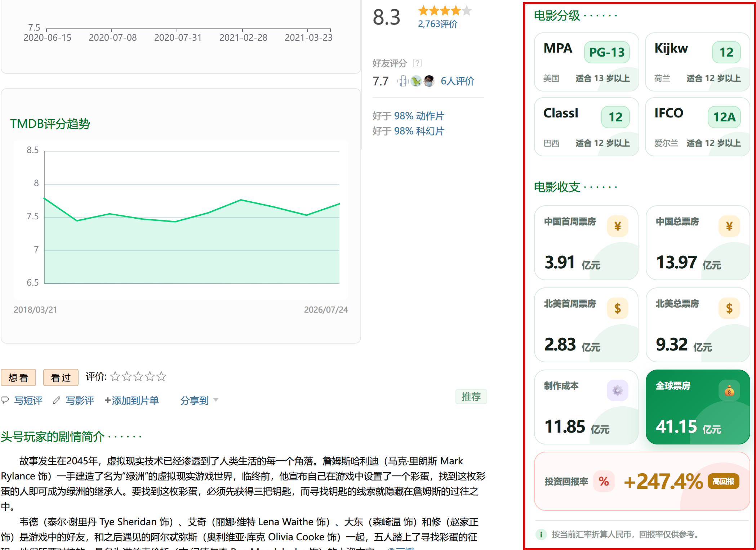This screenshot has height=550, width=756.
Task: Select the 9.32 亿元 North America total value
Action: click(x=684, y=344)
